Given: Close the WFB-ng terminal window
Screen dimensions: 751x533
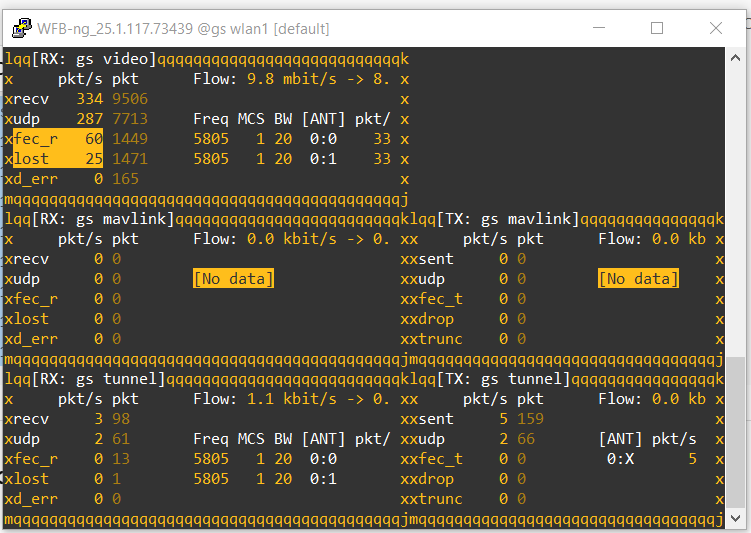Looking at the screenshot, I should coord(717,28).
